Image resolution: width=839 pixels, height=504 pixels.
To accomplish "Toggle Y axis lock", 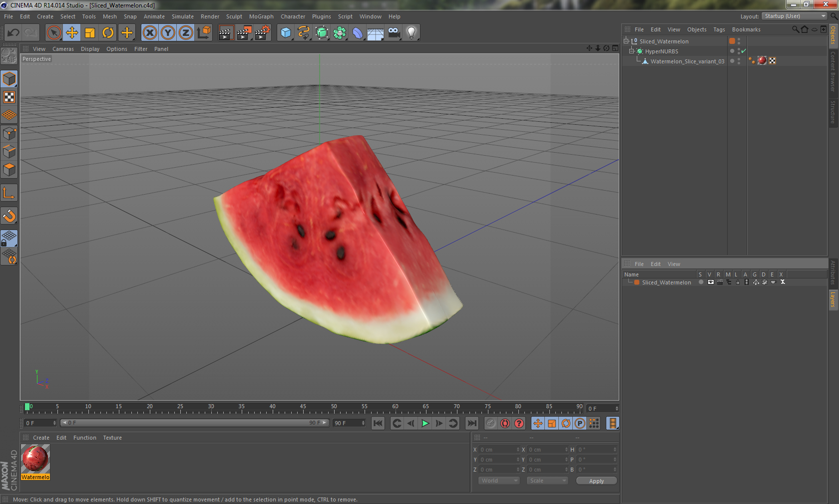I will [x=168, y=33].
